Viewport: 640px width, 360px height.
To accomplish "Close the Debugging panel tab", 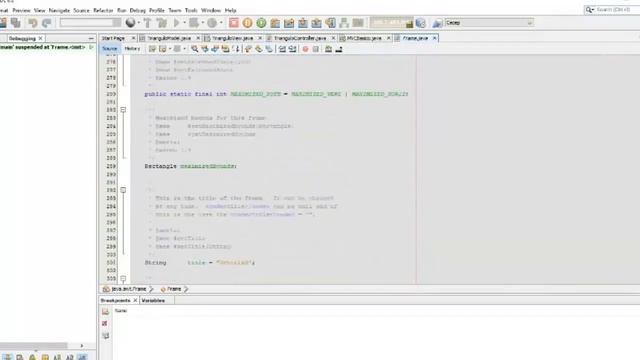I will 40,38.
